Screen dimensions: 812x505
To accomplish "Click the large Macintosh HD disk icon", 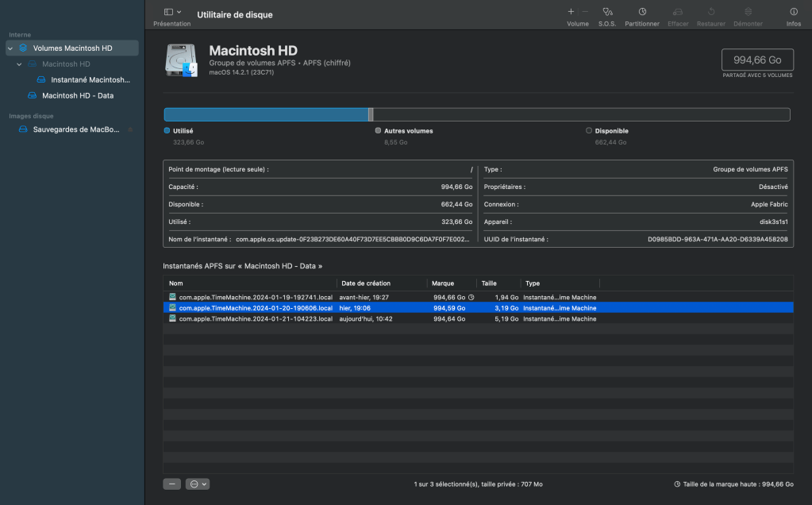I will 182,60.
